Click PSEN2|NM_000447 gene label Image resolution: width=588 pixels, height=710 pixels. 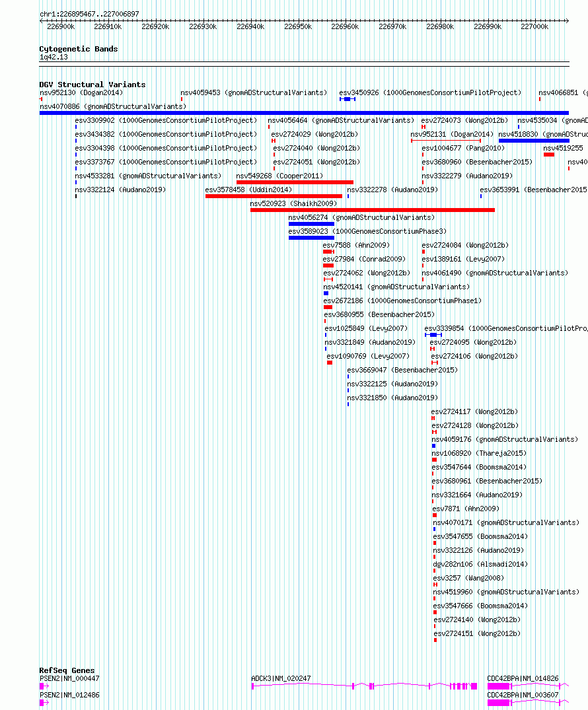[69, 678]
